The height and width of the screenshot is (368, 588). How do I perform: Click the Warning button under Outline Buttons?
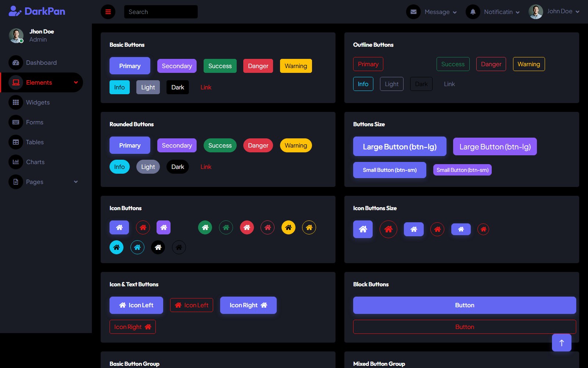529,64
